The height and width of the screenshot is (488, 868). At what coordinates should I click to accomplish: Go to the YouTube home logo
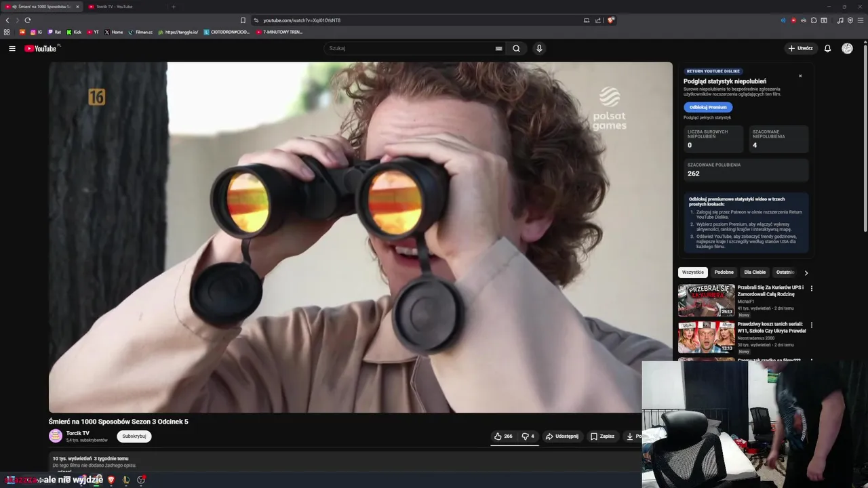pos(41,48)
